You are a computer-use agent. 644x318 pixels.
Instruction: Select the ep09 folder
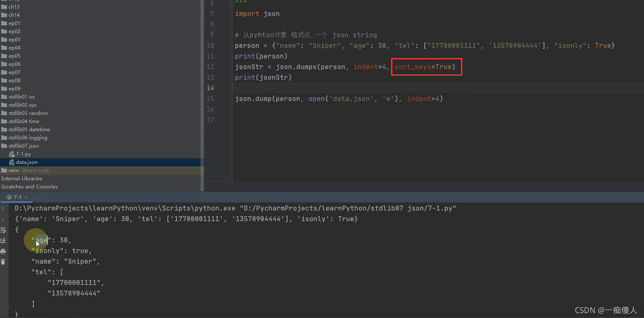(14, 89)
